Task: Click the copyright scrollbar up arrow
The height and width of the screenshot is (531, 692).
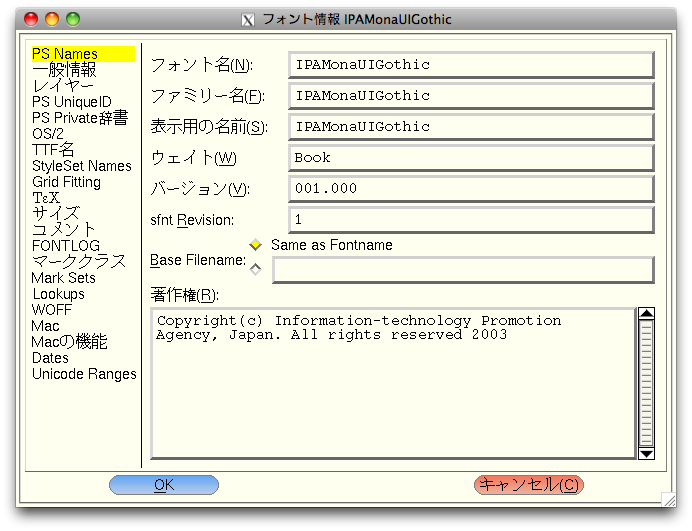Action: [x=647, y=313]
